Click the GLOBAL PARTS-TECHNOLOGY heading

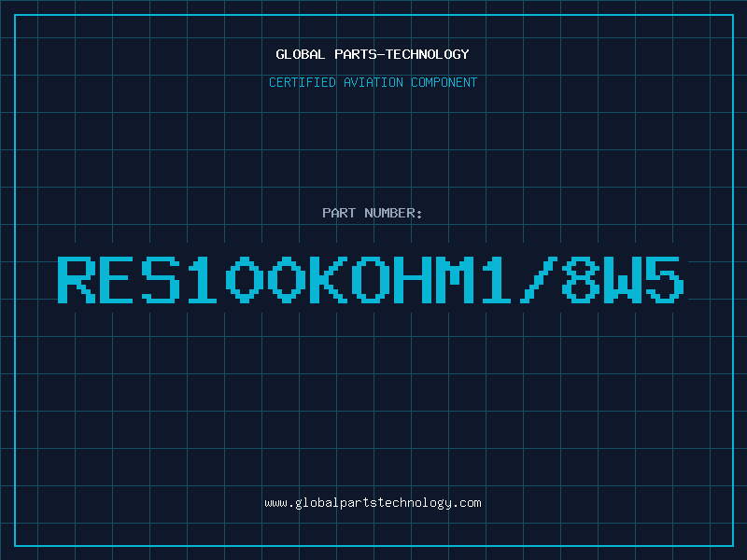tap(373, 54)
